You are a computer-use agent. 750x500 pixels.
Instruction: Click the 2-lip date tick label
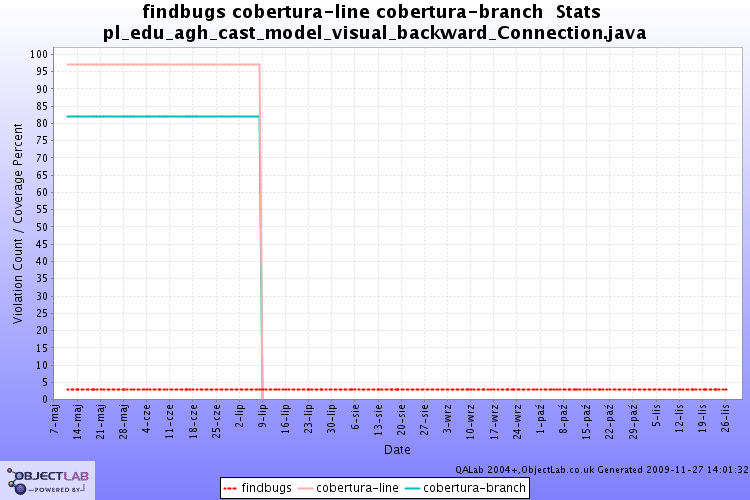(240, 417)
